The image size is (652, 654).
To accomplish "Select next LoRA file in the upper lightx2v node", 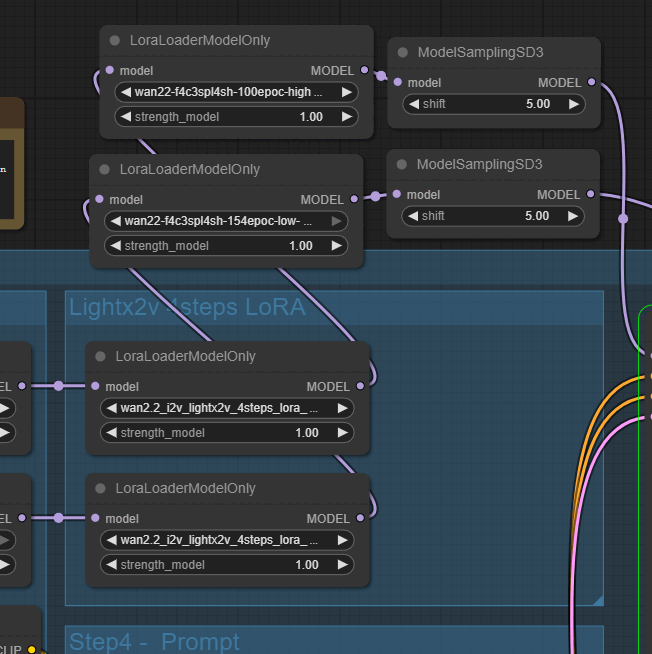I will click(x=343, y=408).
